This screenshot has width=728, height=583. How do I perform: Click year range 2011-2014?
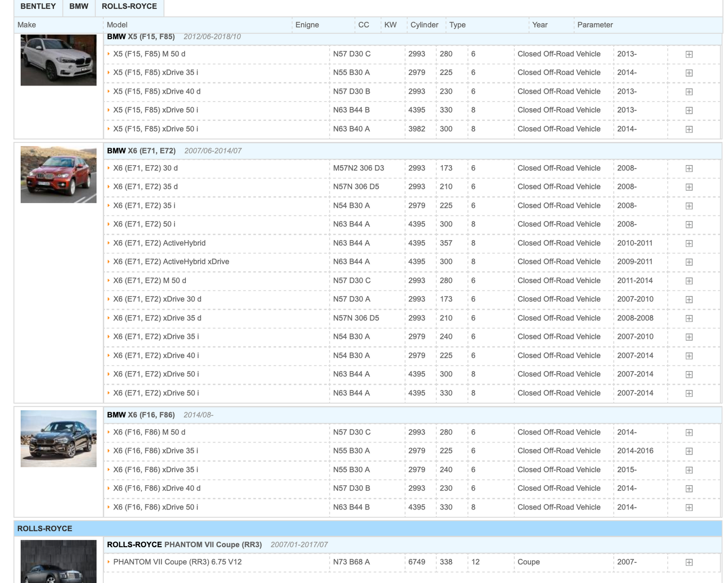[x=635, y=280]
